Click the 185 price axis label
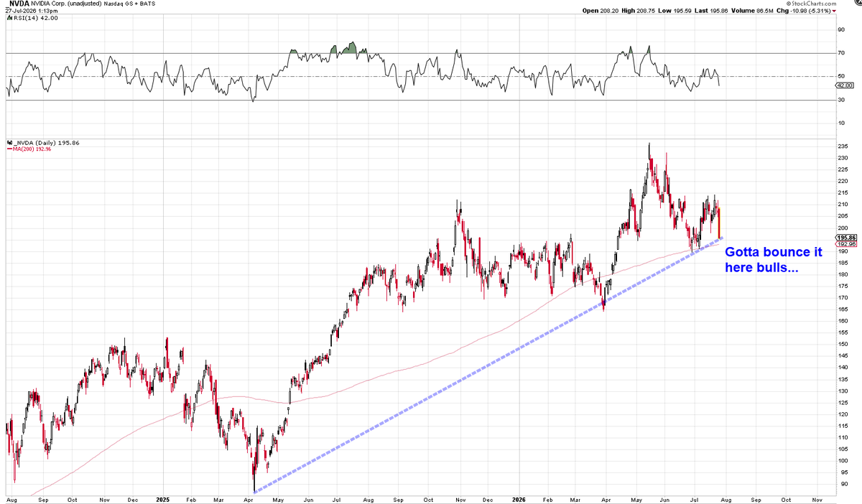 pyautogui.click(x=842, y=263)
